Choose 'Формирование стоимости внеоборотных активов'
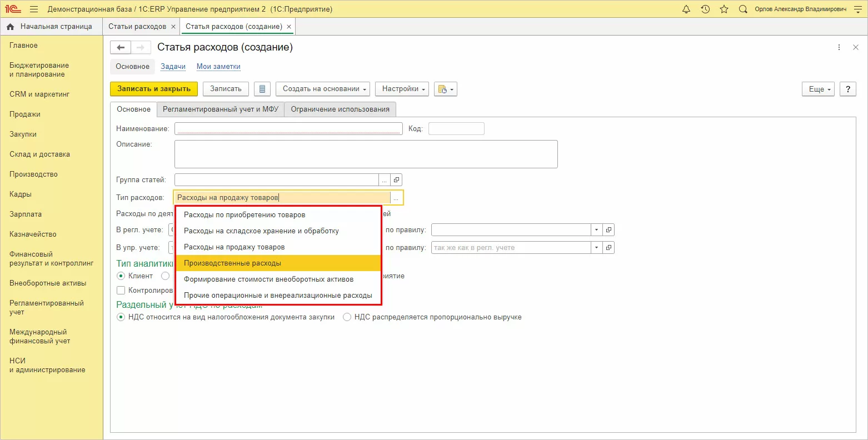Screen dimensions: 868x440 (x=278, y=279)
